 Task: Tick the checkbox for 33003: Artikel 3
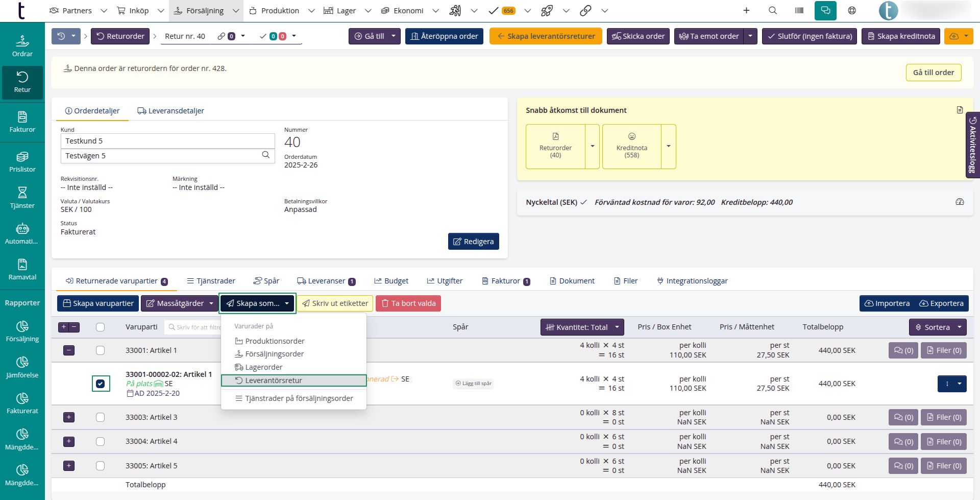click(x=101, y=417)
